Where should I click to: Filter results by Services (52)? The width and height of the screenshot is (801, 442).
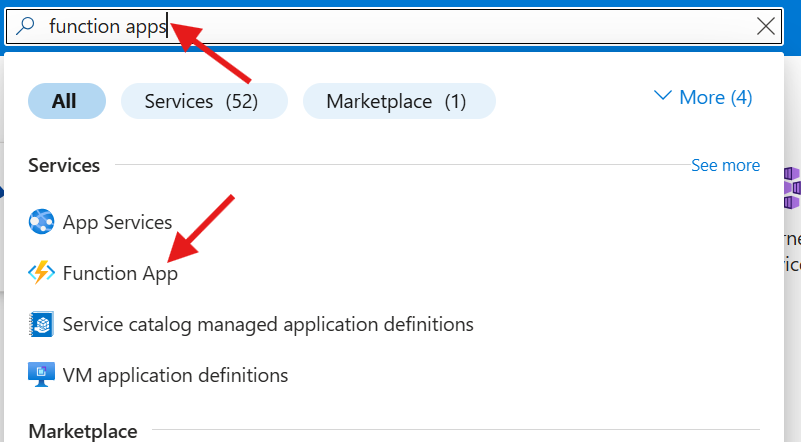click(x=204, y=101)
